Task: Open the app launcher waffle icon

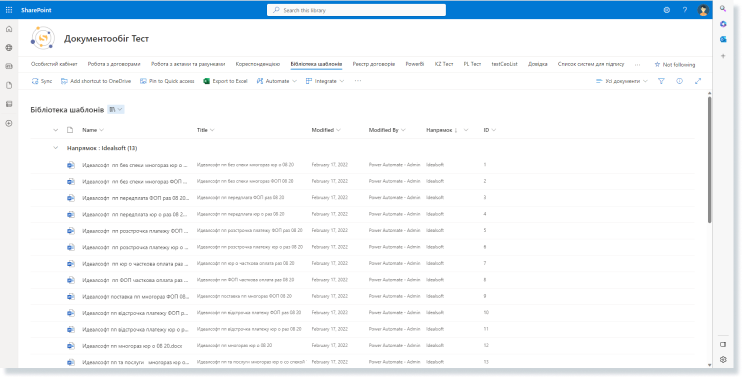Action: [9, 10]
